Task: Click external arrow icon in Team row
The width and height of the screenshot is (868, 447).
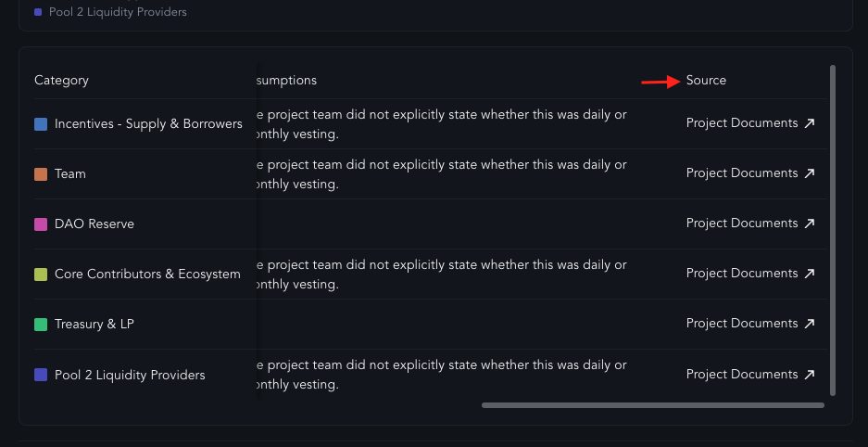Action: coord(810,173)
